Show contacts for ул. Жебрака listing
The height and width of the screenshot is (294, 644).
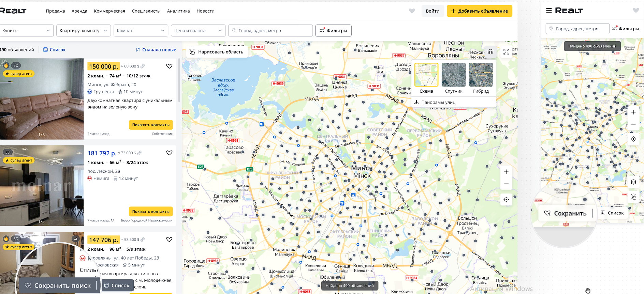point(151,125)
